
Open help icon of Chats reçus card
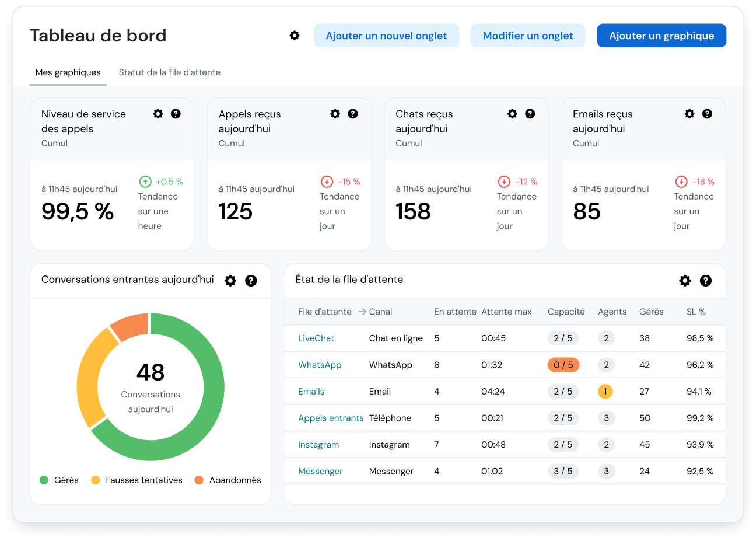(x=530, y=114)
